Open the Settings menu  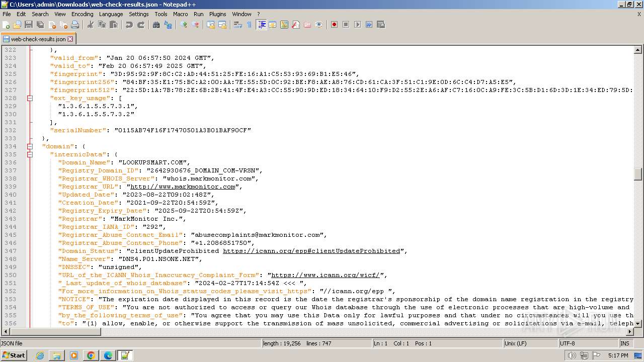pyautogui.click(x=138, y=14)
